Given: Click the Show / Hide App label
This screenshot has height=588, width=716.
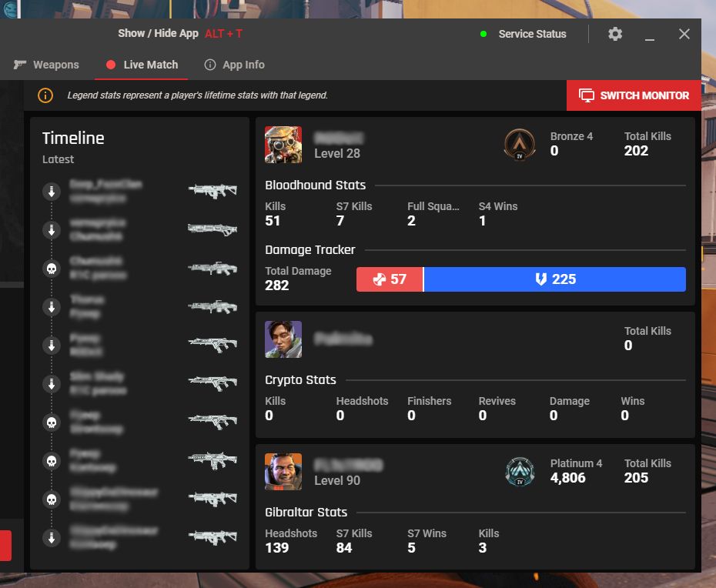Looking at the screenshot, I should [x=158, y=33].
